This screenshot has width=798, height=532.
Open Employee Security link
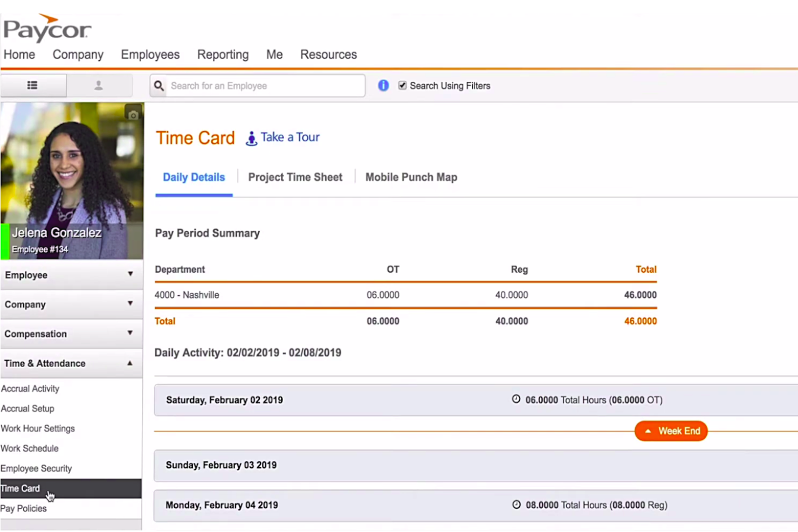pyautogui.click(x=36, y=468)
